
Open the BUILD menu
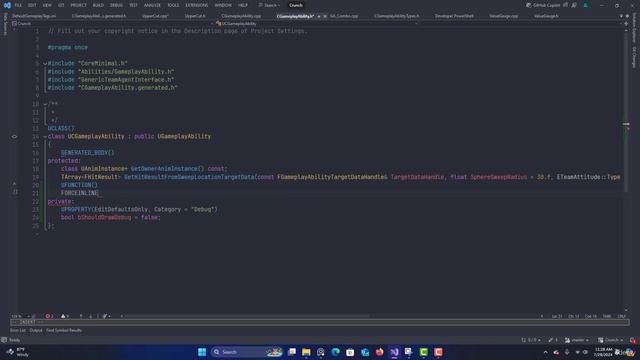coord(98,5)
